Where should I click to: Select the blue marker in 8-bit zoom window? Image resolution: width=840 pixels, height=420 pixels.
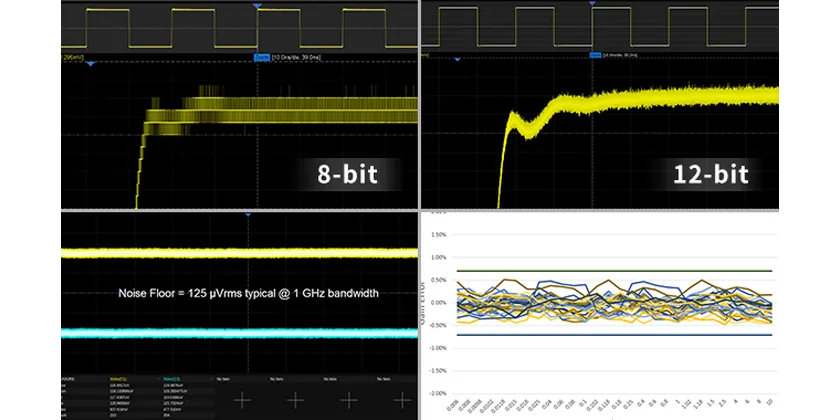pos(90,64)
